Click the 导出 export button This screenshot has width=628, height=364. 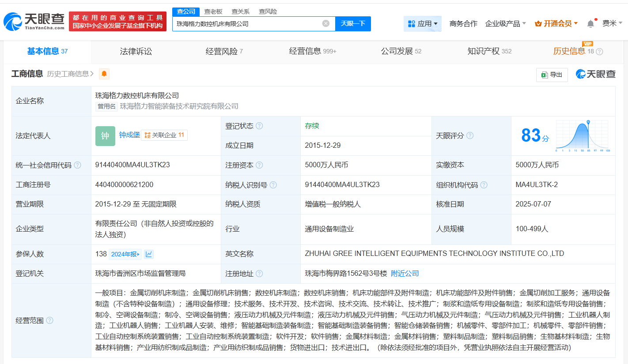pos(552,75)
